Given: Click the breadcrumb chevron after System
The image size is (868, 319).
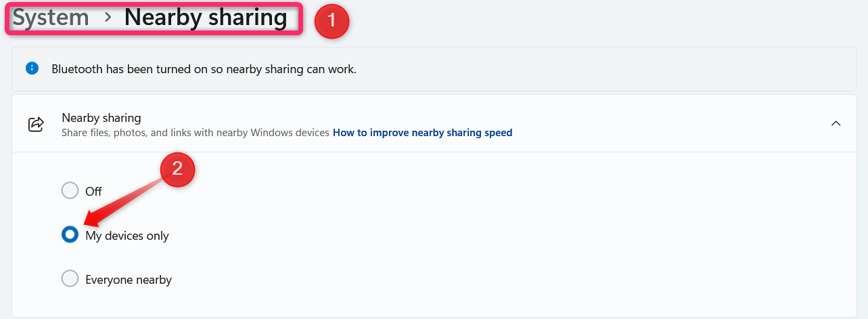Looking at the screenshot, I should pyautogui.click(x=108, y=18).
